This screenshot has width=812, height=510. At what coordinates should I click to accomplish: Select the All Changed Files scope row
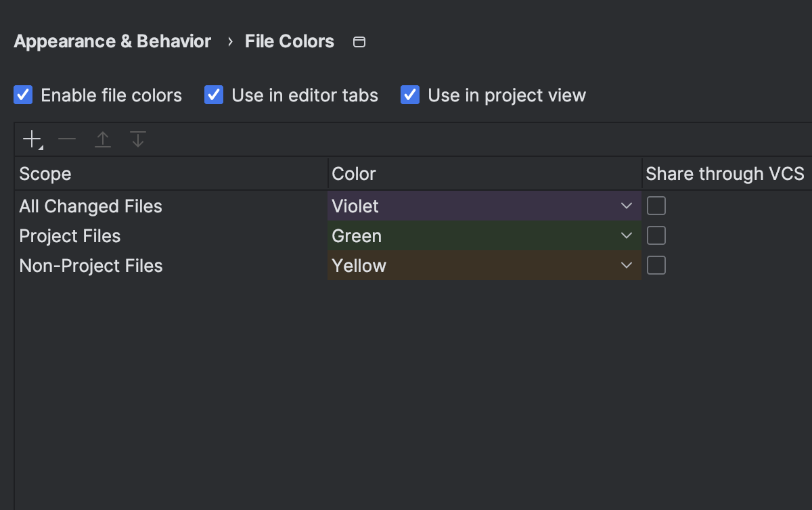(91, 206)
